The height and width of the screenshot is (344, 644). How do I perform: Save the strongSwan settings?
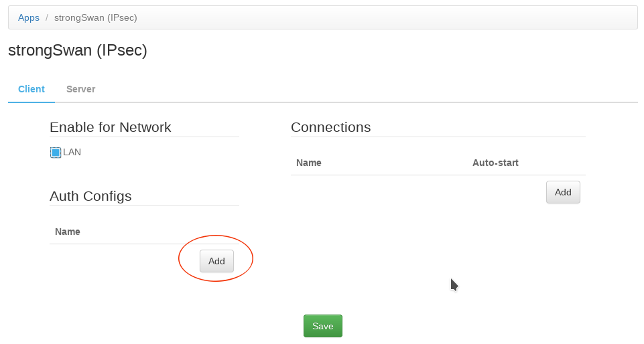[x=322, y=326]
